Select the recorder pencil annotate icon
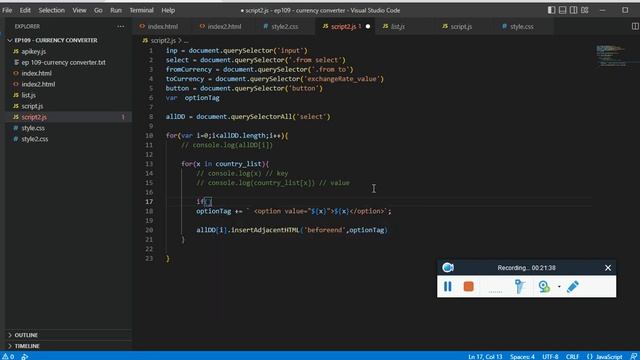This screenshot has width=640, height=360. tap(573, 287)
